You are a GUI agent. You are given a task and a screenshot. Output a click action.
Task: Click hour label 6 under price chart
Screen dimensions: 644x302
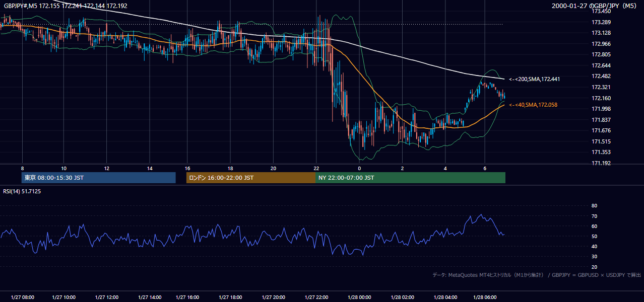pos(484,168)
